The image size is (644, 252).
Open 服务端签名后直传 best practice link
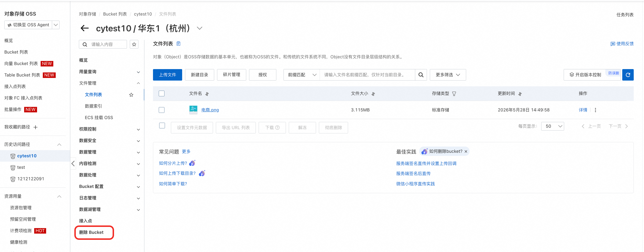point(413,174)
